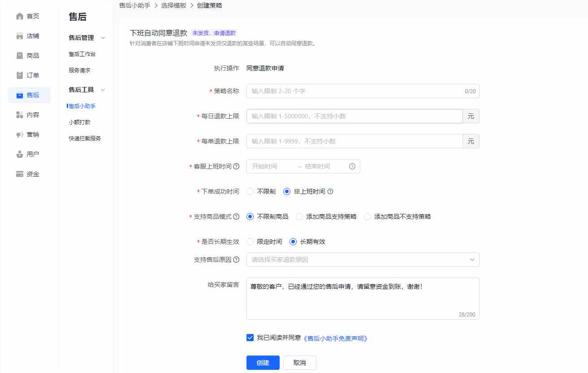Click the 资金 card icon
The image size is (588, 373).
pos(19,174)
